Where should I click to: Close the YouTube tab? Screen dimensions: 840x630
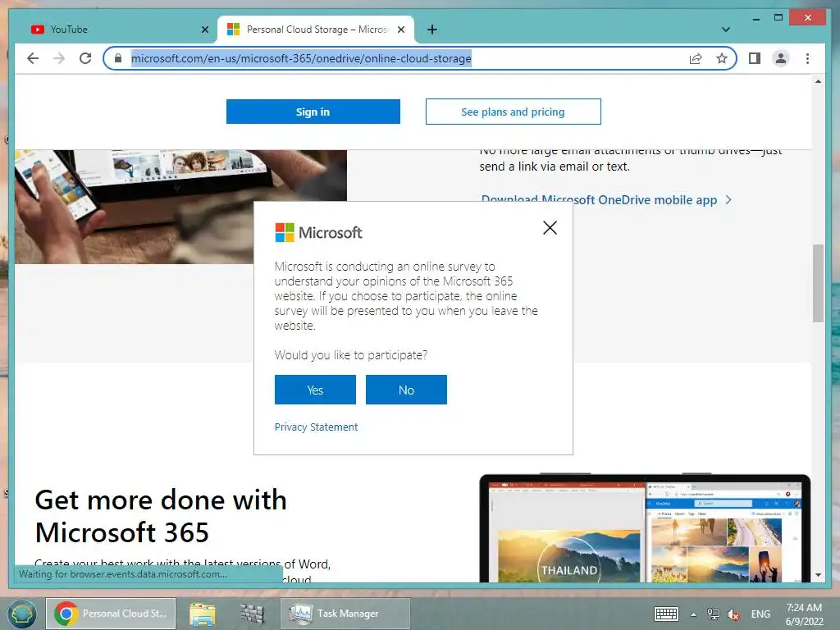(204, 30)
